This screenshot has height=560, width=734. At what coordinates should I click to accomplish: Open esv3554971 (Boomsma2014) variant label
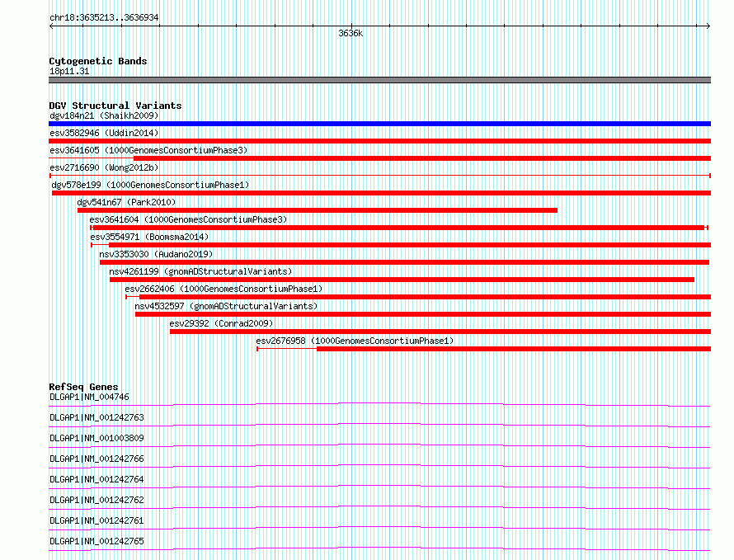(149, 237)
